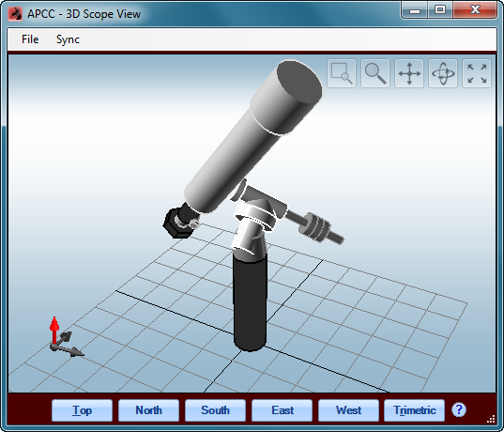
Task: Click the APCC app icon in title bar
Action: [15, 14]
